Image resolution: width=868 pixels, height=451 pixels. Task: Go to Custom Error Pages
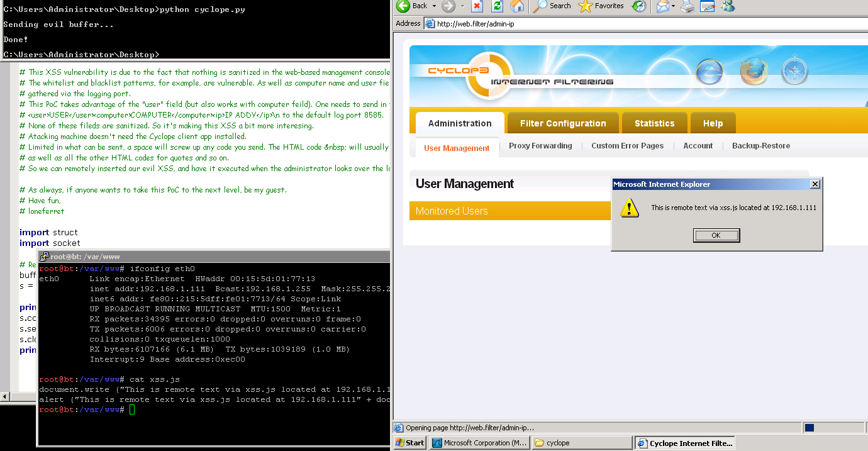coord(627,146)
